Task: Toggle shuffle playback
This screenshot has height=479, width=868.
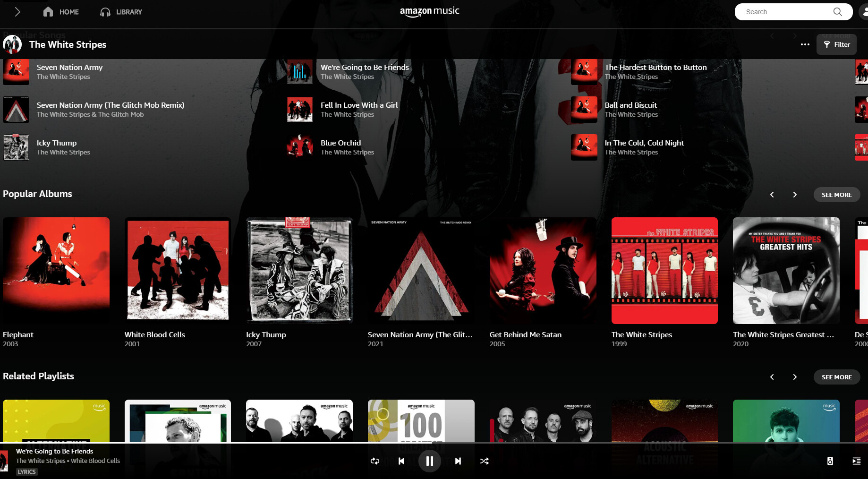Action: pyautogui.click(x=485, y=461)
